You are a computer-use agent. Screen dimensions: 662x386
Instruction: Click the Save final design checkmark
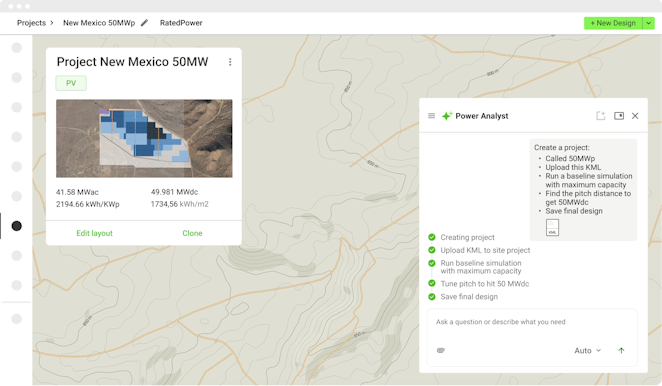coord(432,297)
